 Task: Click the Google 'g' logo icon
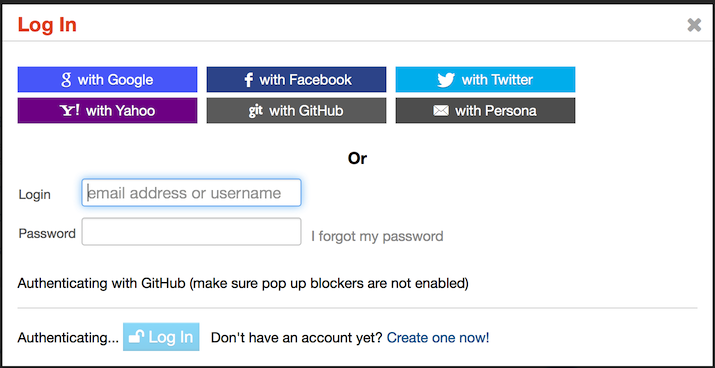point(66,80)
